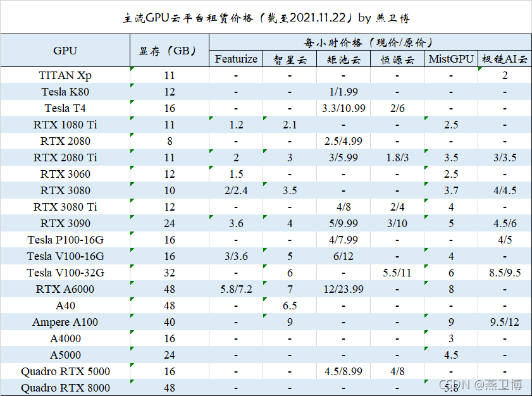Select Tesla V100-32G memory value 32
This screenshot has width=532, height=396.
click(170, 273)
